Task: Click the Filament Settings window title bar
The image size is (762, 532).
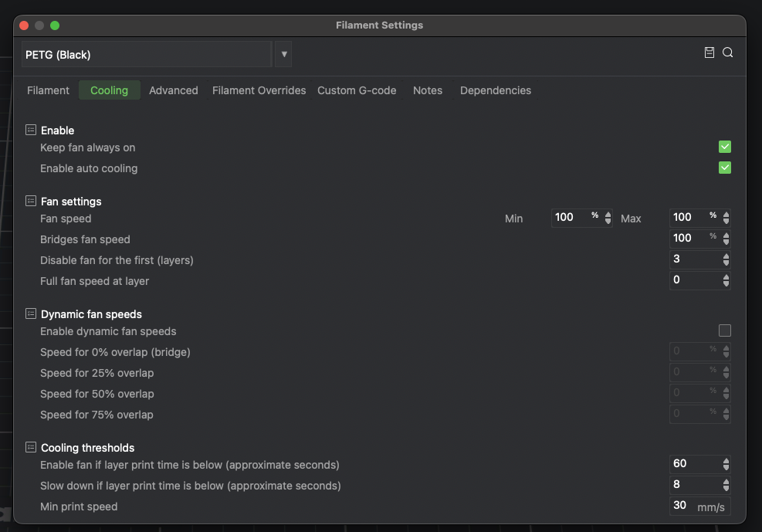Action: pyautogui.click(x=380, y=25)
